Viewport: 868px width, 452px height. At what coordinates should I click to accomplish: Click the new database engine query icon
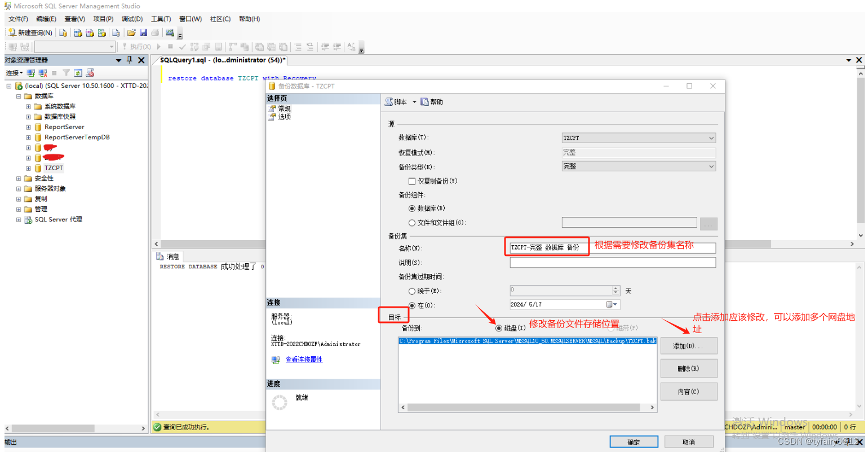coord(63,33)
